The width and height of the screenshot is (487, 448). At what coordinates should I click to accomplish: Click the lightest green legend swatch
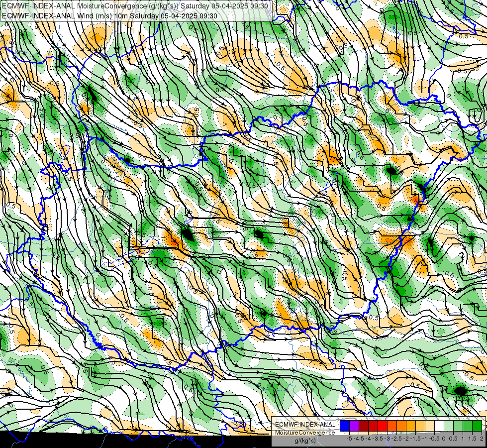(449, 426)
